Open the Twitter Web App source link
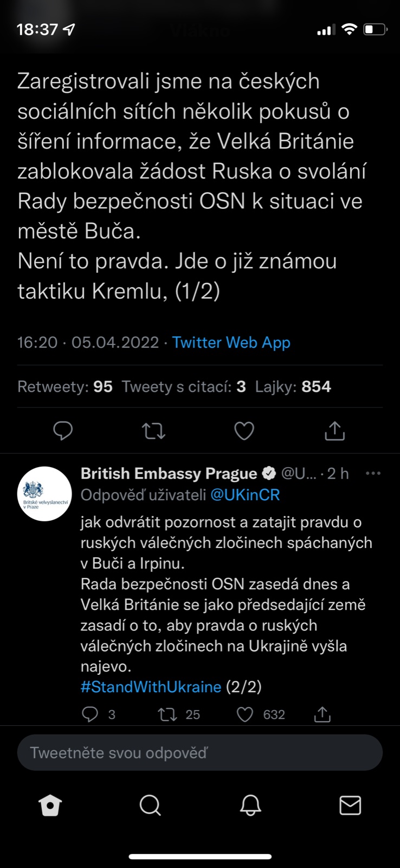 pyautogui.click(x=231, y=342)
